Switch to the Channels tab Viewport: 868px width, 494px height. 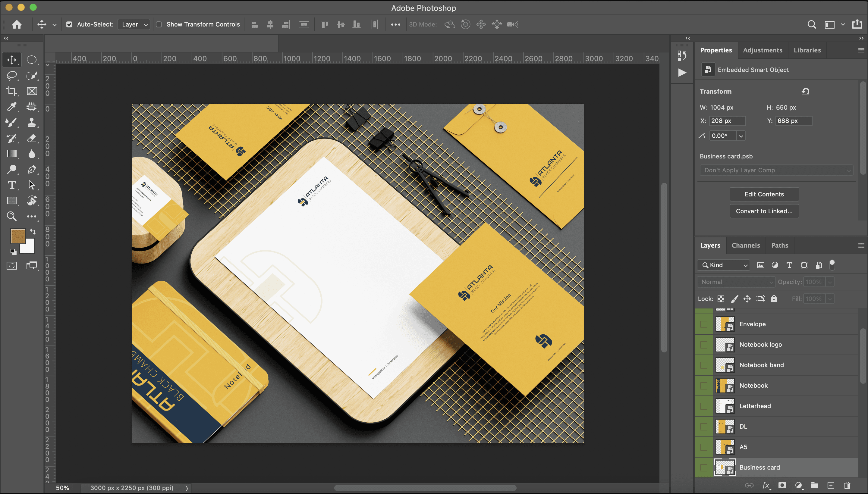745,245
